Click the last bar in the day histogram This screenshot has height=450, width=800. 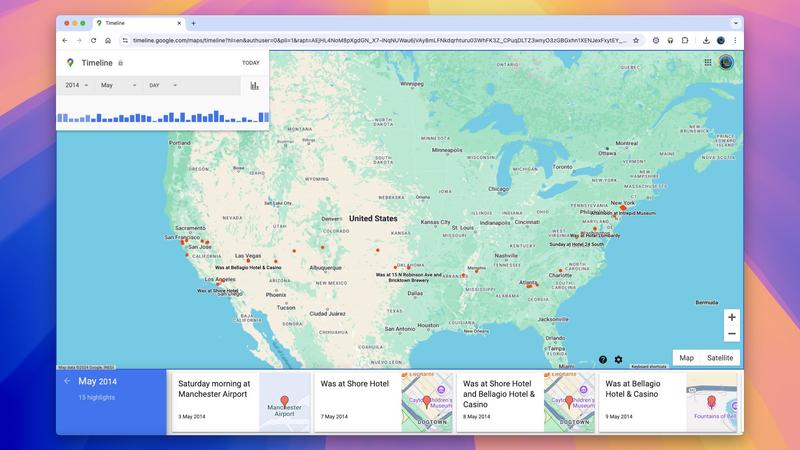point(266,117)
